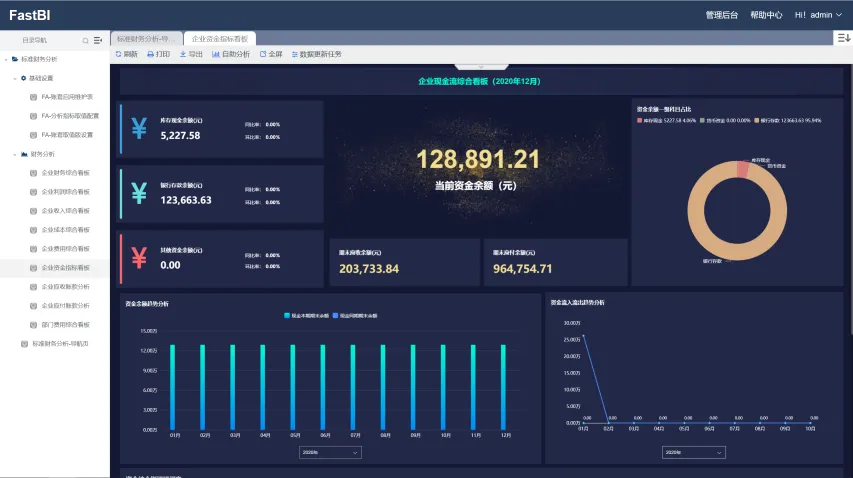Click the document icon beside 部门费用综合看板
853x478 pixels.
click(33, 325)
